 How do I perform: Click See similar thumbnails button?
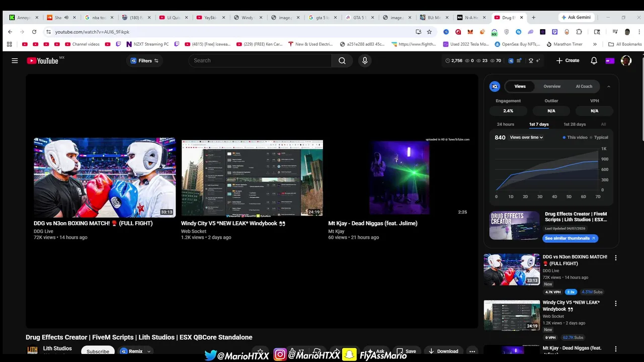click(x=570, y=238)
